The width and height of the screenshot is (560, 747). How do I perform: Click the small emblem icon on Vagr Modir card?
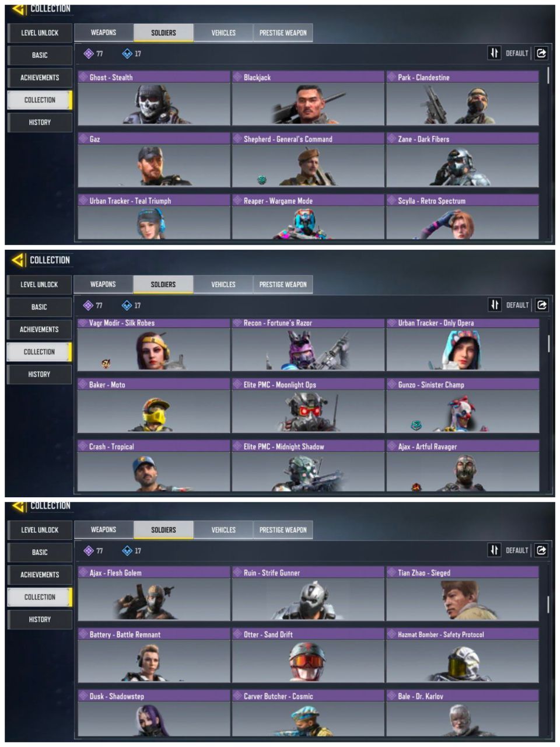coord(106,364)
